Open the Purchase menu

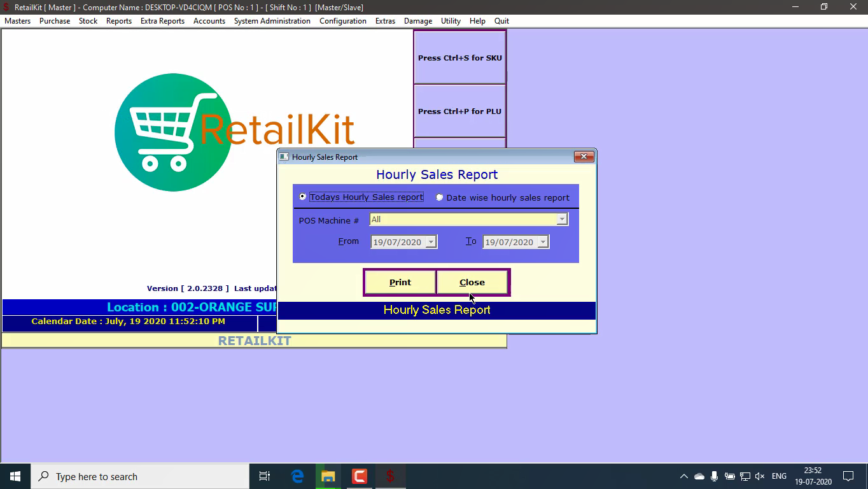(55, 21)
